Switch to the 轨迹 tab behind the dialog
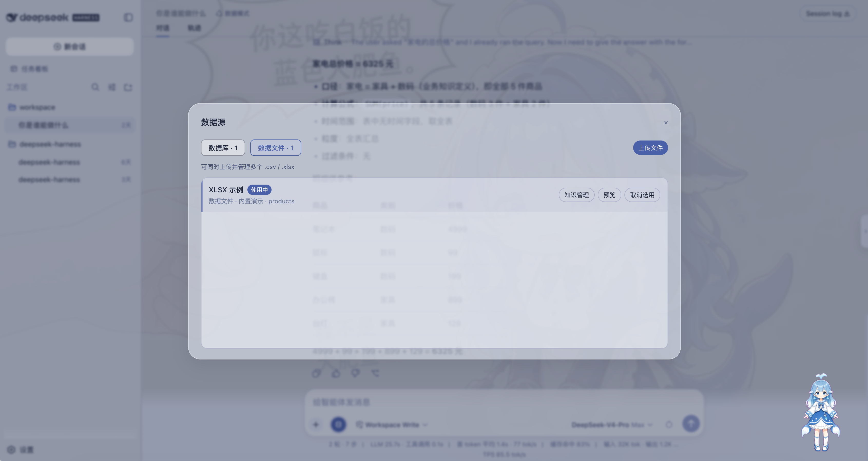This screenshot has height=461, width=868. click(x=194, y=28)
